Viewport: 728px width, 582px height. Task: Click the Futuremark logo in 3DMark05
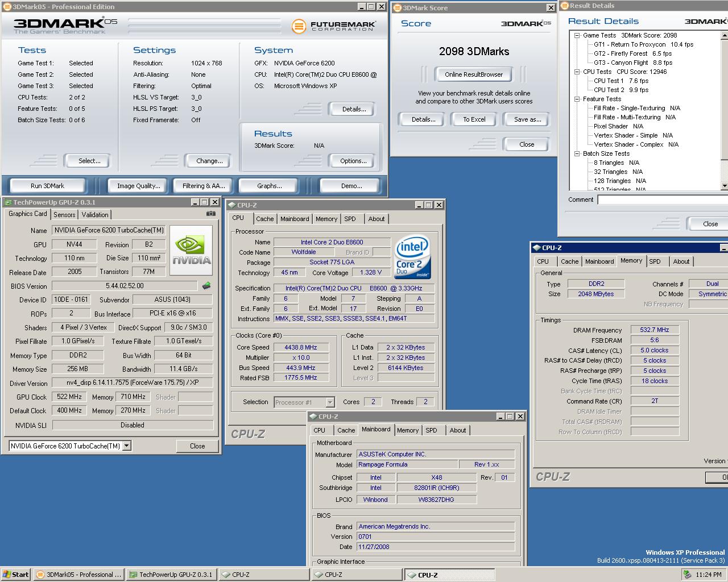(333, 26)
